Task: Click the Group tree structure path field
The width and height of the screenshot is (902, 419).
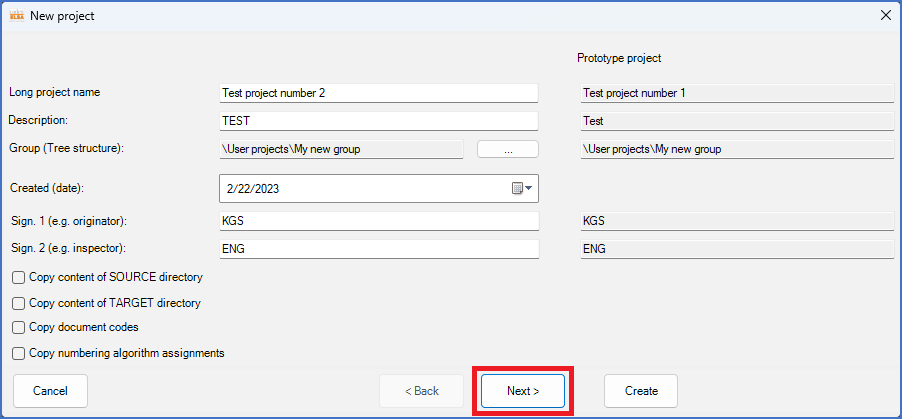Action: (x=340, y=150)
